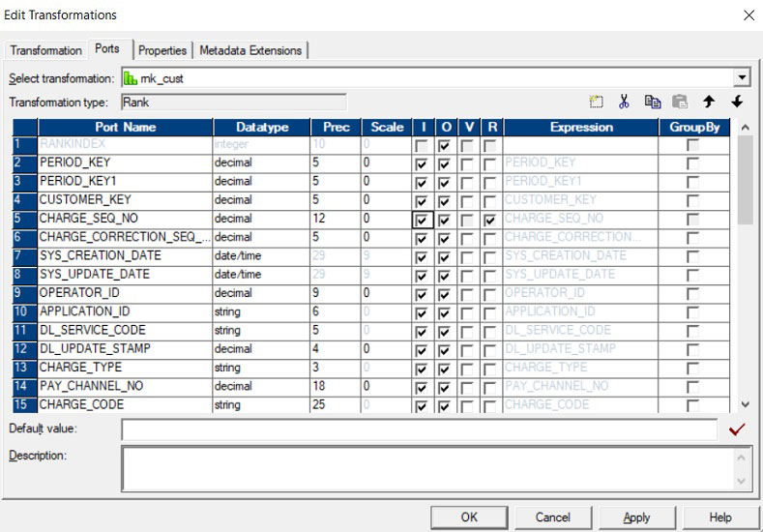Click the port list scrollbar thumb
The image size is (763, 532).
tap(745, 180)
